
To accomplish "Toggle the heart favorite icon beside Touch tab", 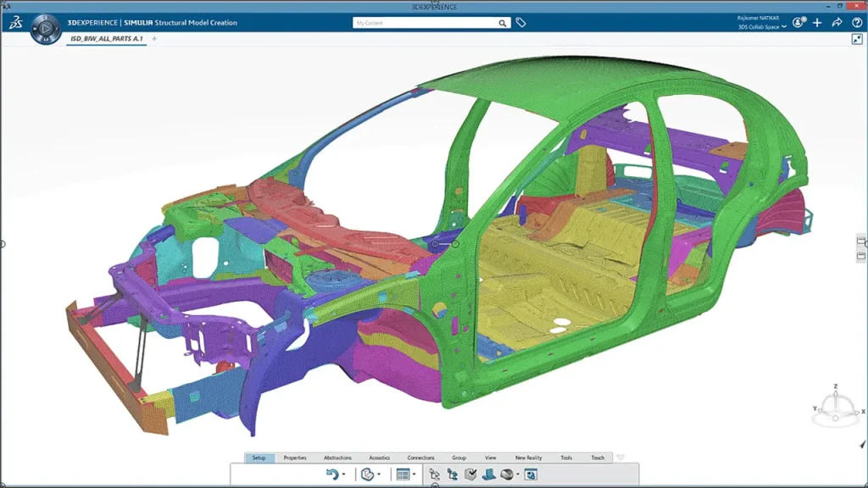I will pyautogui.click(x=620, y=457).
